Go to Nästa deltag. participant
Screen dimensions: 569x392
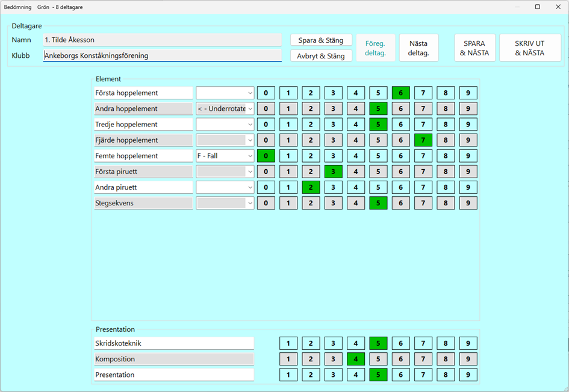click(418, 48)
